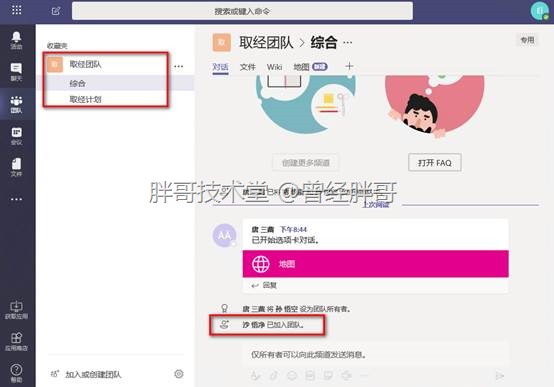554x387 pixels.
Task: Click Get app download icon
Action: (16, 310)
